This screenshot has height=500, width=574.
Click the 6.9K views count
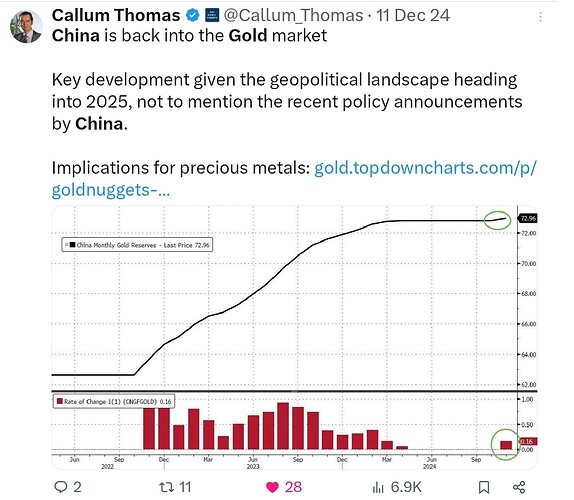(406, 487)
